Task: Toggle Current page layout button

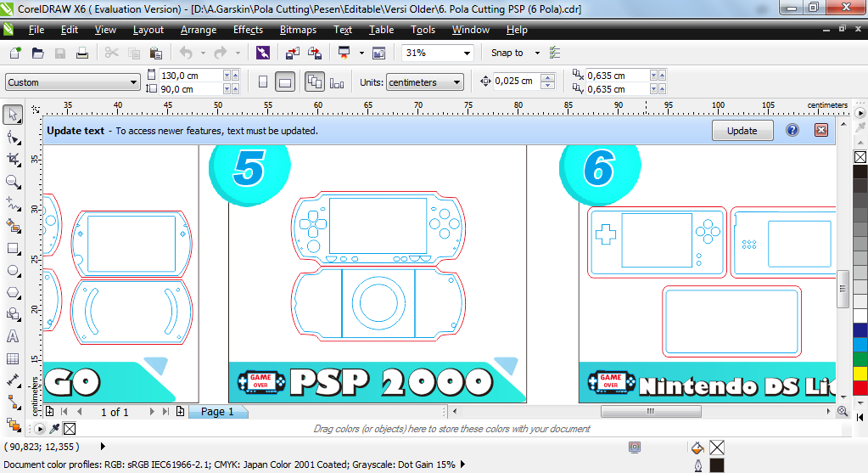Action: (x=337, y=82)
